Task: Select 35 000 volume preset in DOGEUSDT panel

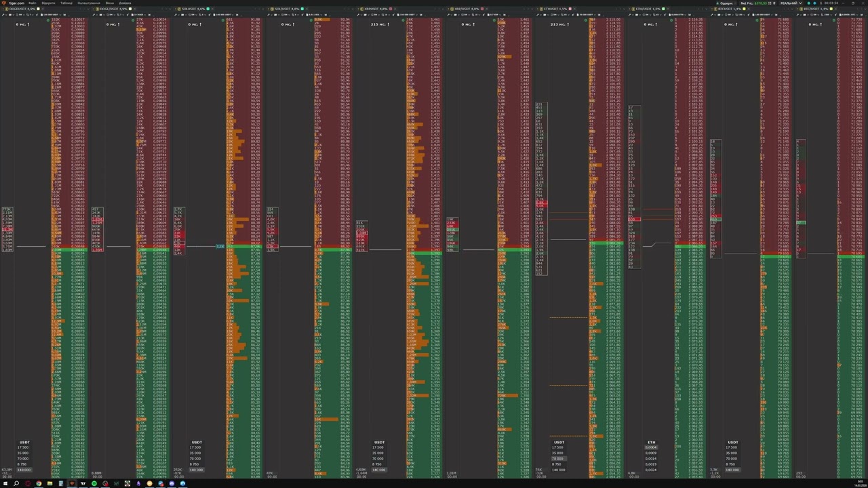Action: pyautogui.click(x=23, y=453)
